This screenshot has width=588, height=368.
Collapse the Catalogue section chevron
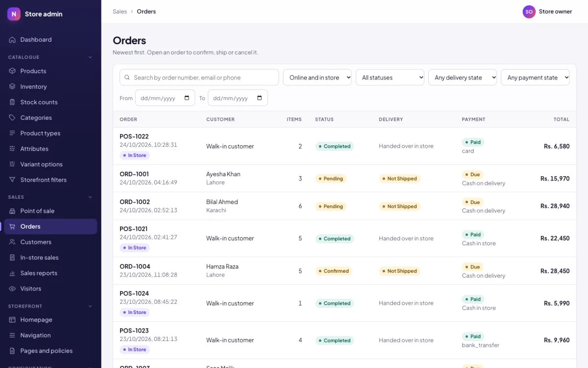(90, 57)
